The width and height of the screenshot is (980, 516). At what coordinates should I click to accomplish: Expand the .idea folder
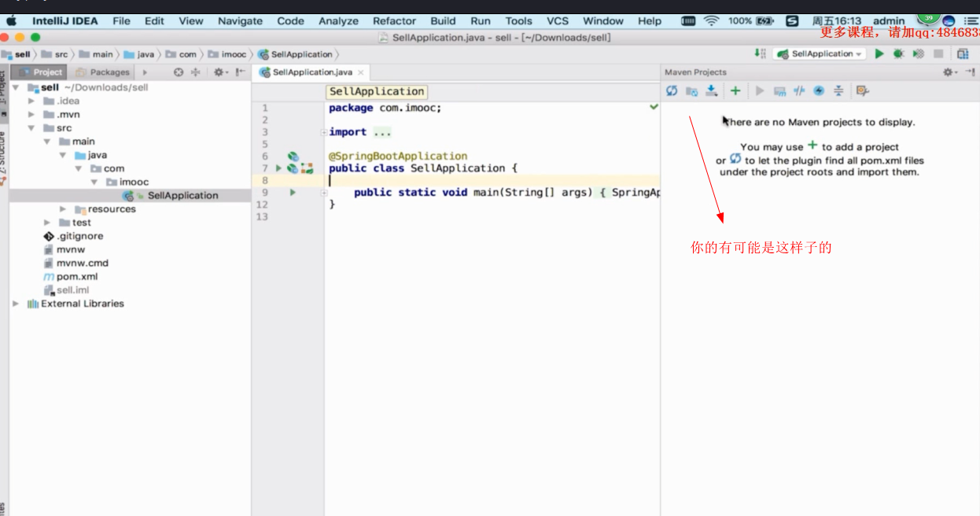(31, 101)
